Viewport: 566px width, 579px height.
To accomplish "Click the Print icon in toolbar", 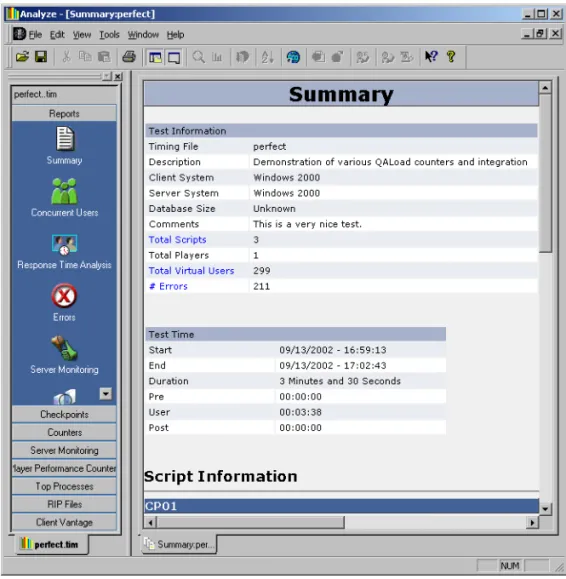I will tap(129, 57).
